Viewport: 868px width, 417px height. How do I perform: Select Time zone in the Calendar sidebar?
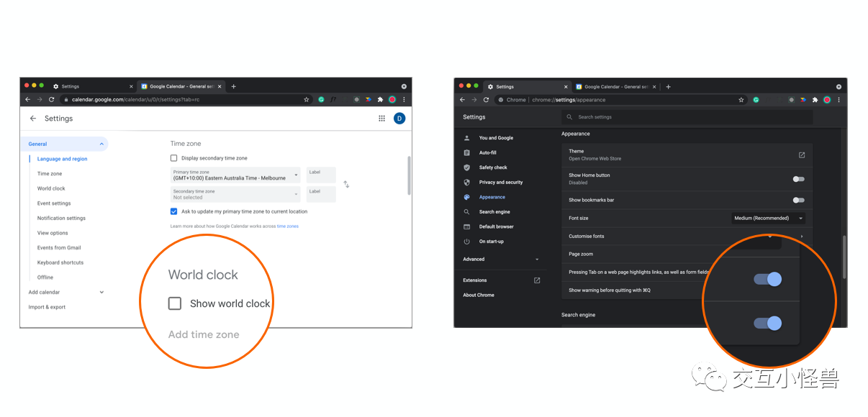point(50,174)
